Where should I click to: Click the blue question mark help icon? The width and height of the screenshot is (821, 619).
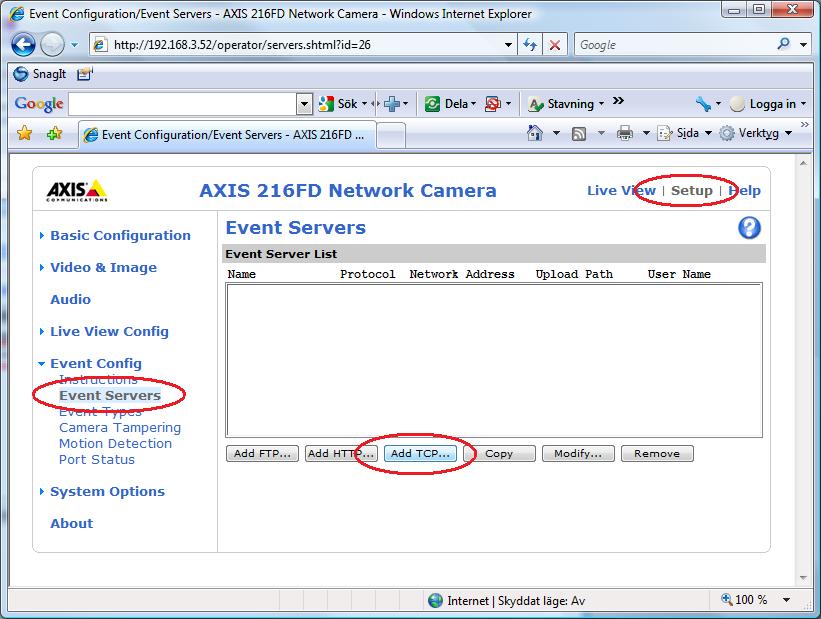pos(749,228)
